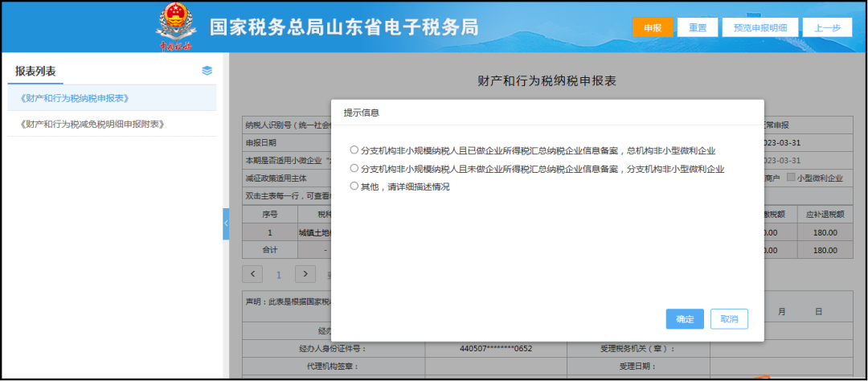Image resolution: width=868 pixels, height=381 pixels.
Task: Click ID number 440507********0652
Action: [496, 349]
